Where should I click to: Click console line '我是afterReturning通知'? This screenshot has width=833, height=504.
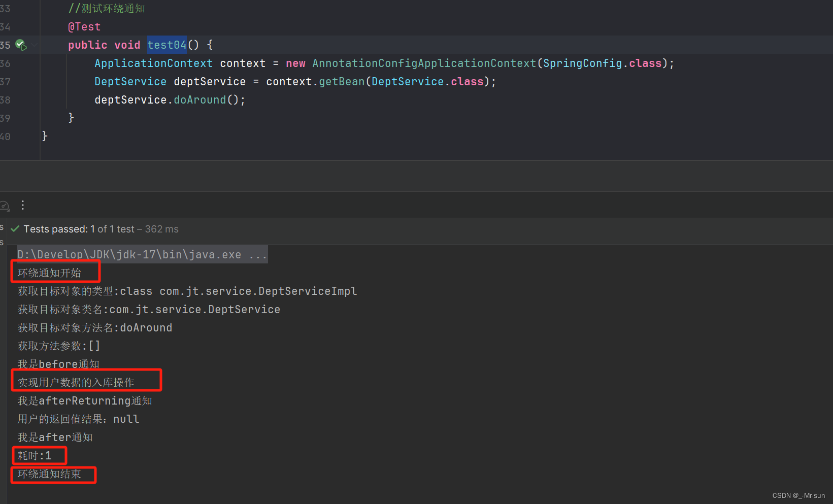tap(85, 401)
